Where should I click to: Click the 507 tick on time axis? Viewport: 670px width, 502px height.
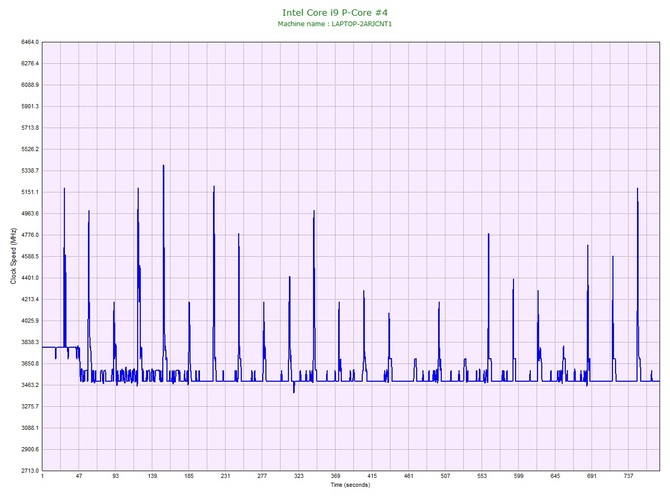click(x=445, y=476)
